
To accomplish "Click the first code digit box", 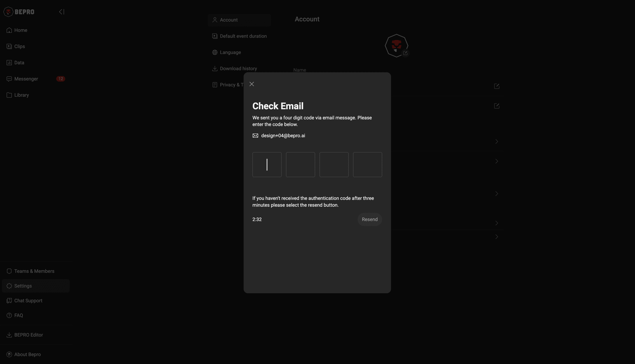I will [x=267, y=164].
